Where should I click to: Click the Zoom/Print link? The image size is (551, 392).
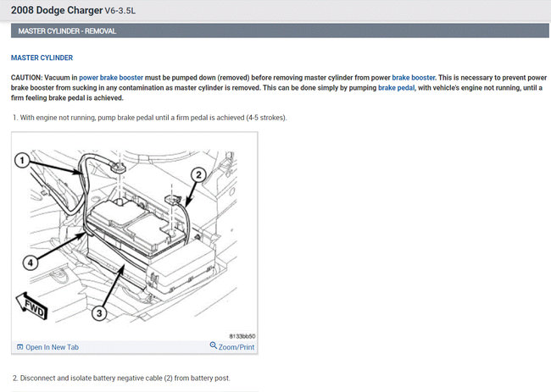237,347
